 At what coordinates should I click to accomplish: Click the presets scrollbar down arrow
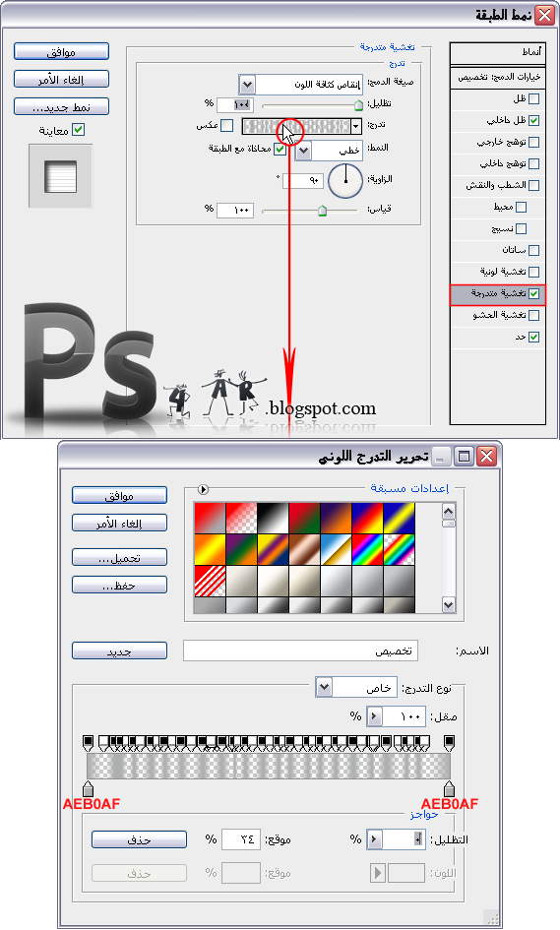click(449, 605)
